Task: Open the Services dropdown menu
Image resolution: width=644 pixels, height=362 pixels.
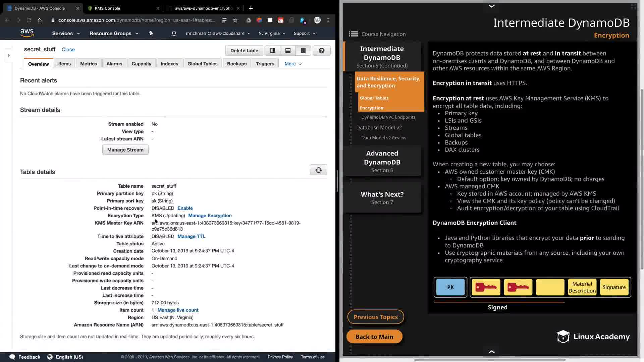Action: coord(66,34)
